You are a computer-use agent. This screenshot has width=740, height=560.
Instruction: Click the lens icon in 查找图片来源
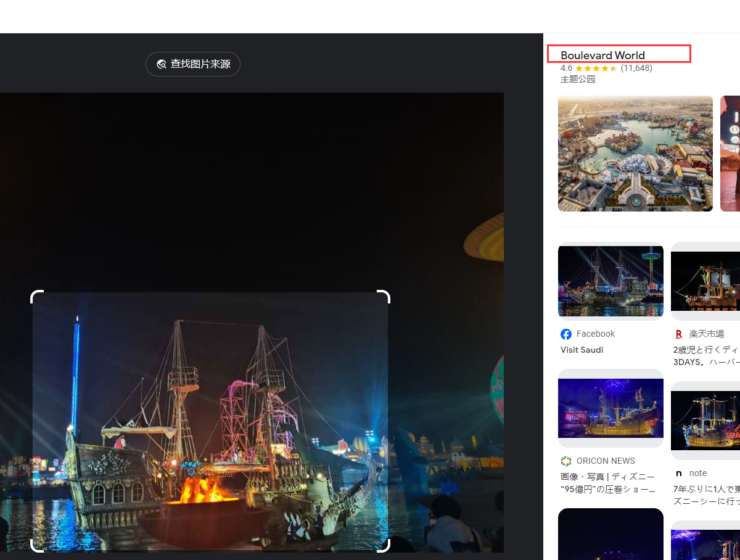click(162, 64)
